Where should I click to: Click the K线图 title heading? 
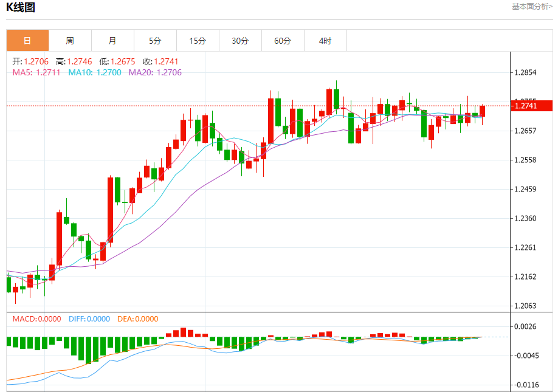(x=21, y=7)
